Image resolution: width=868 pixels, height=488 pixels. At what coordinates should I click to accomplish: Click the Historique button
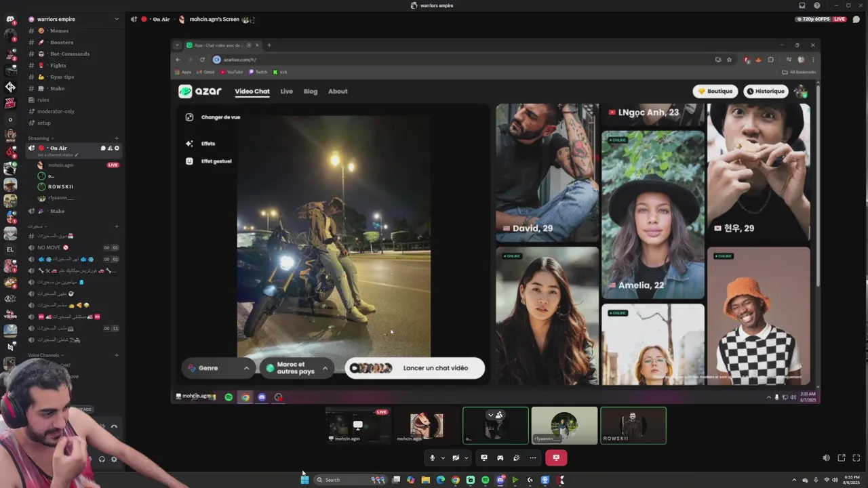click(765, 91)
